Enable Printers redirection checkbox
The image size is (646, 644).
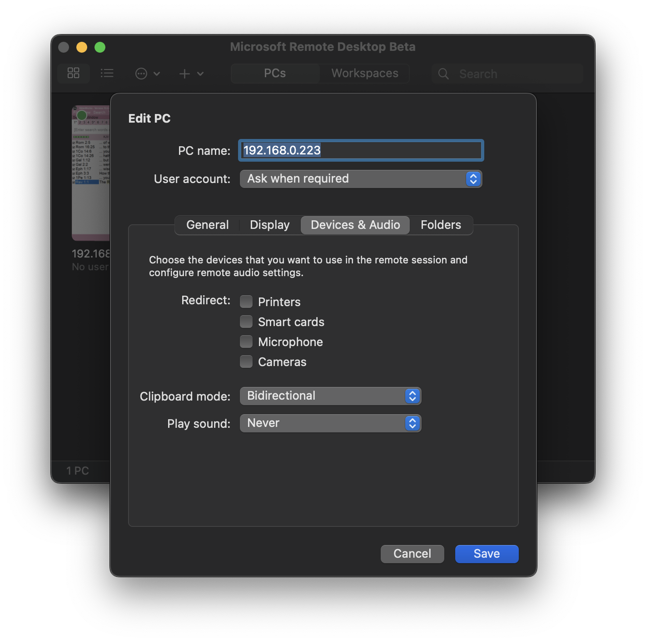coord(246,302)
